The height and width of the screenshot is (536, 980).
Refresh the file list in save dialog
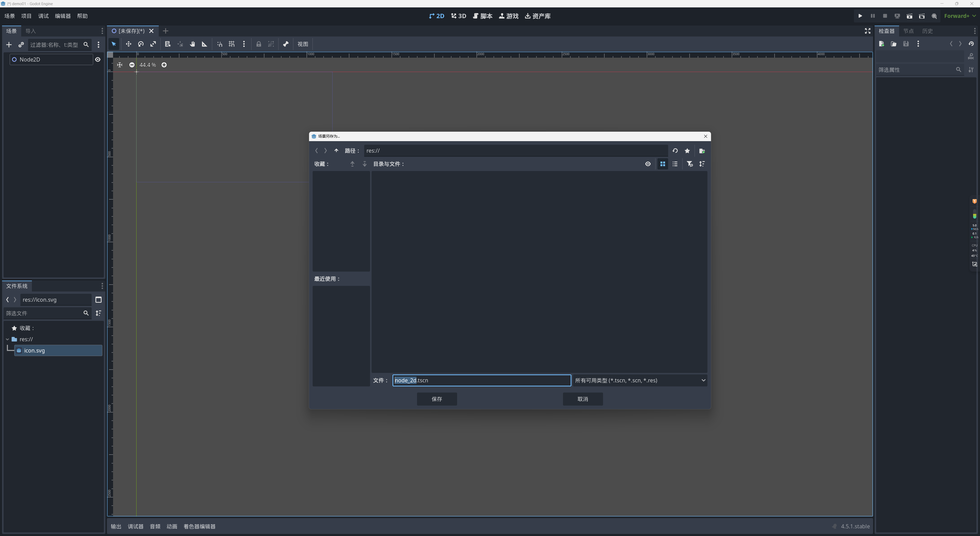click(x=675, y=151)
